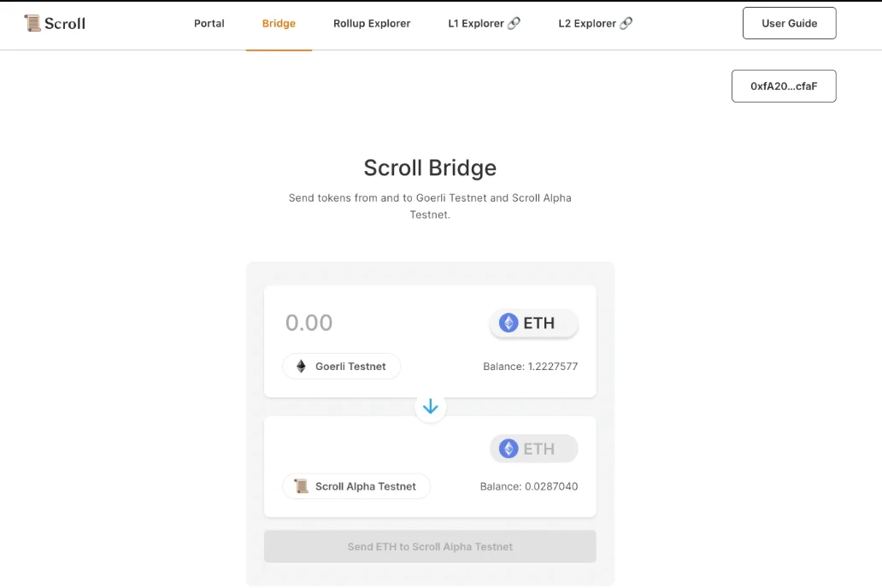This screenshot has height=588, width=882.
Task: Click the wallet address 0xfA20...cfaF button
Action: click(784, 86)
